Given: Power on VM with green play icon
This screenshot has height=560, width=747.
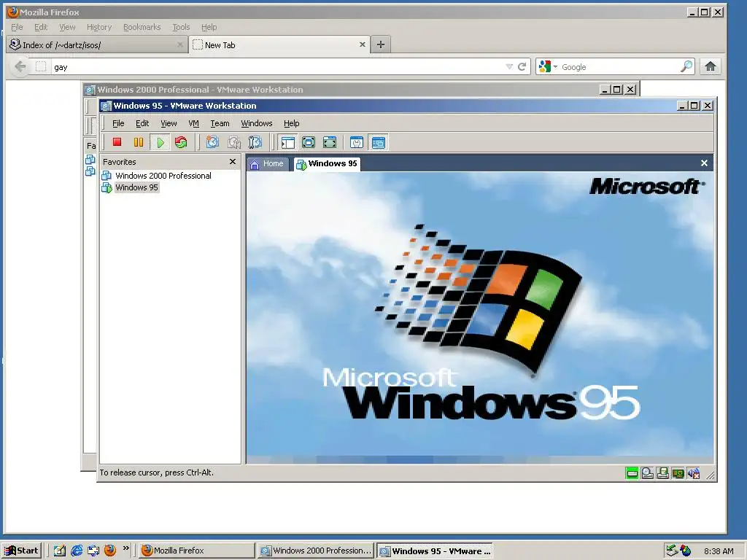Looking at the screenshot, I should 160,142.
